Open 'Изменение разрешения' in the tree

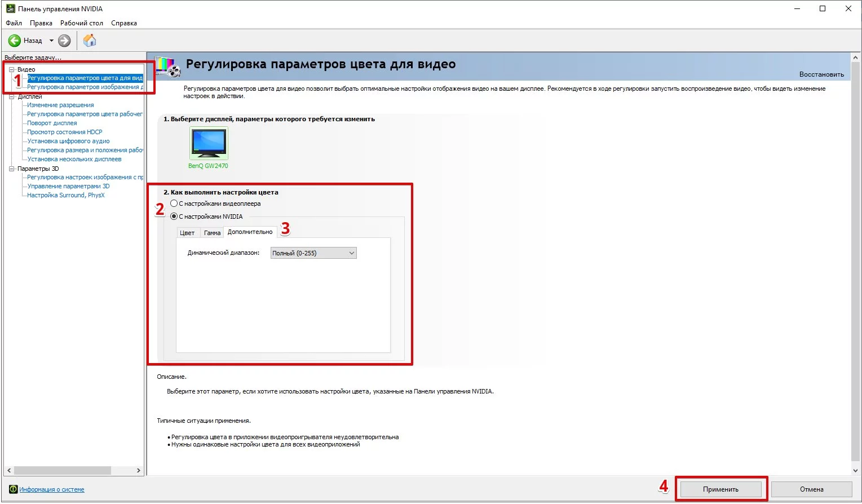60,105
